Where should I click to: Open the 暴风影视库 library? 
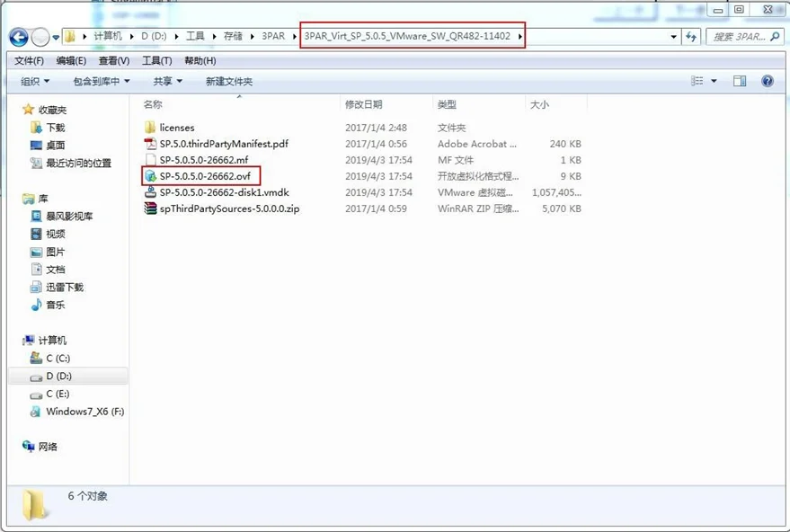(x=69, y=216)
